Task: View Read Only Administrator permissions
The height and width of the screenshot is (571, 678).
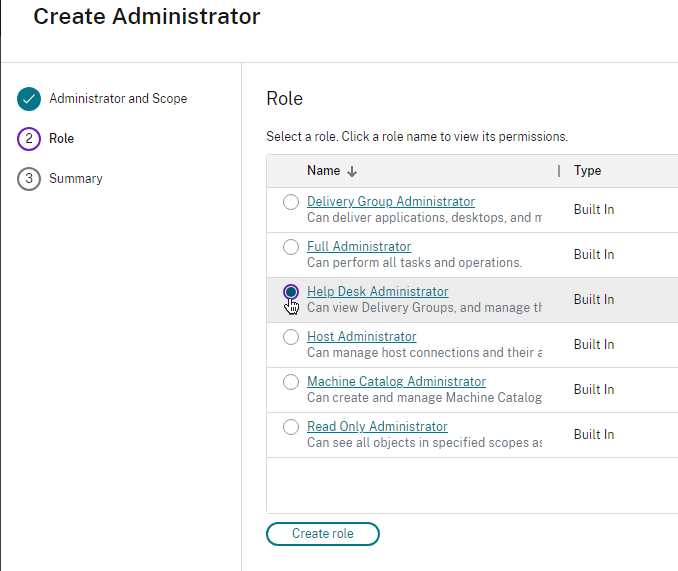Action: (377, 426)
